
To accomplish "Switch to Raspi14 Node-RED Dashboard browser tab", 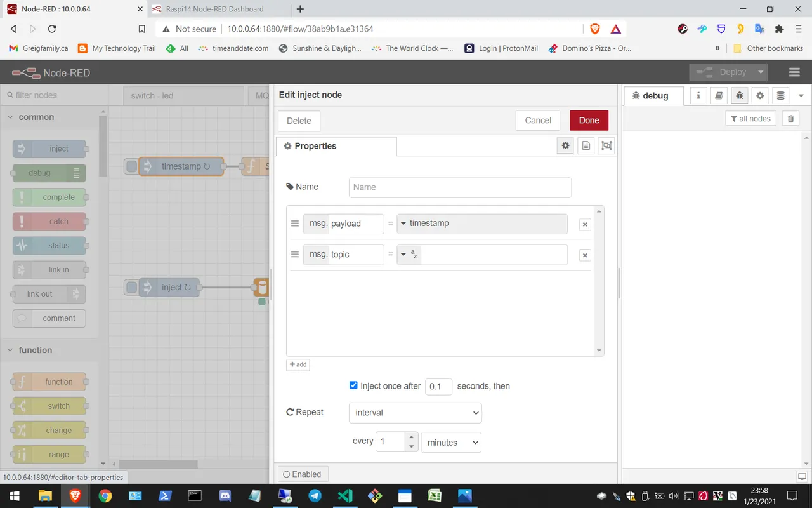I will 218,9.
